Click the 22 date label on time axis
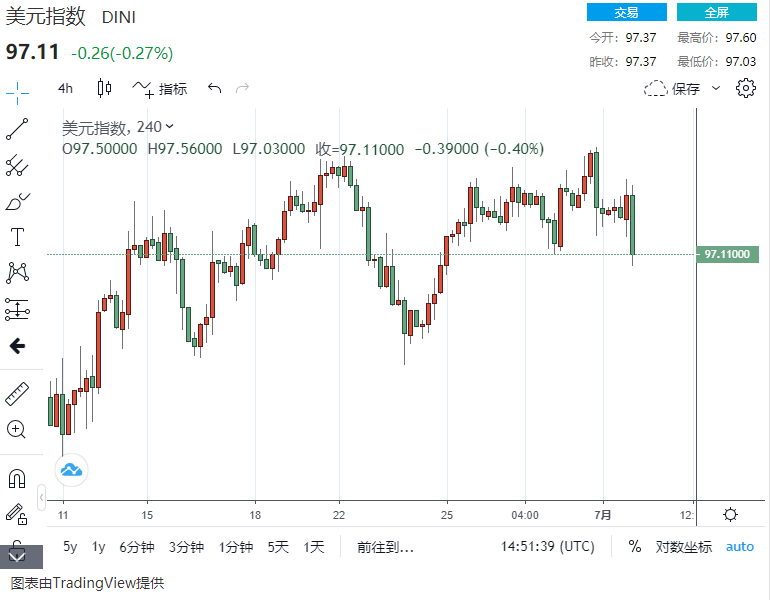771x600 pixels. (x=339, y=515)
